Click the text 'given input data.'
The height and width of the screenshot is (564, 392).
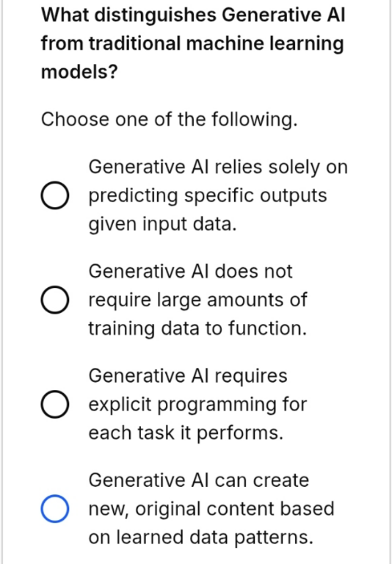tap(162, 225)
